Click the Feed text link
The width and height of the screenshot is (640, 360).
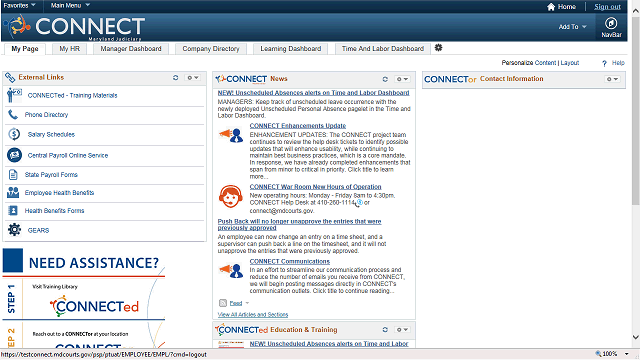coord(236,303)
